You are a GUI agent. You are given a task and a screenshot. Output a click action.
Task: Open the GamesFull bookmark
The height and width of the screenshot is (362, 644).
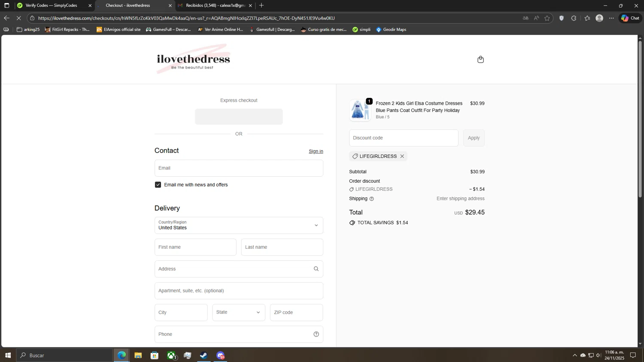click(x=168, y=30)
